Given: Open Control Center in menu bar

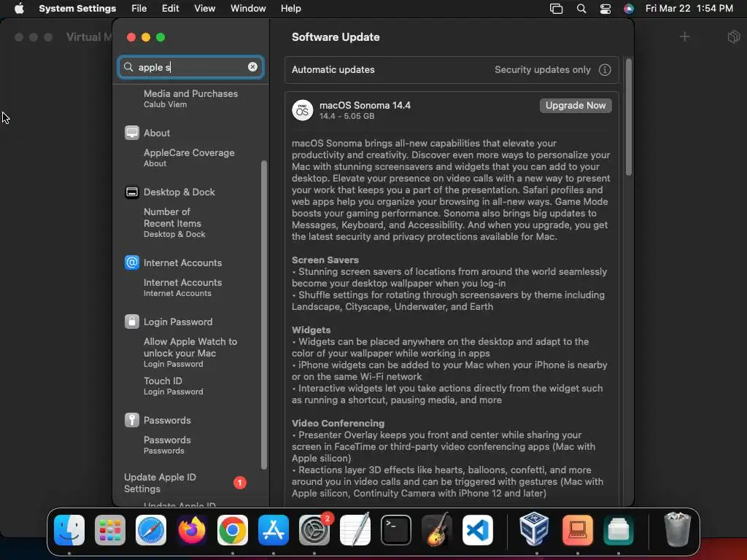Looking at the screenshot, I should pos(605,9).
